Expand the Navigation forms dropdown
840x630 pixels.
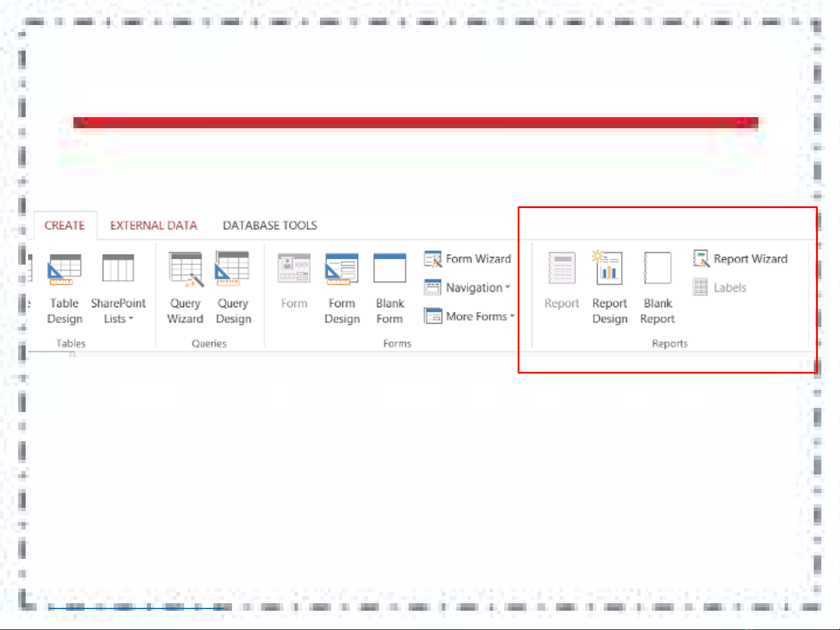pos(468,287)
